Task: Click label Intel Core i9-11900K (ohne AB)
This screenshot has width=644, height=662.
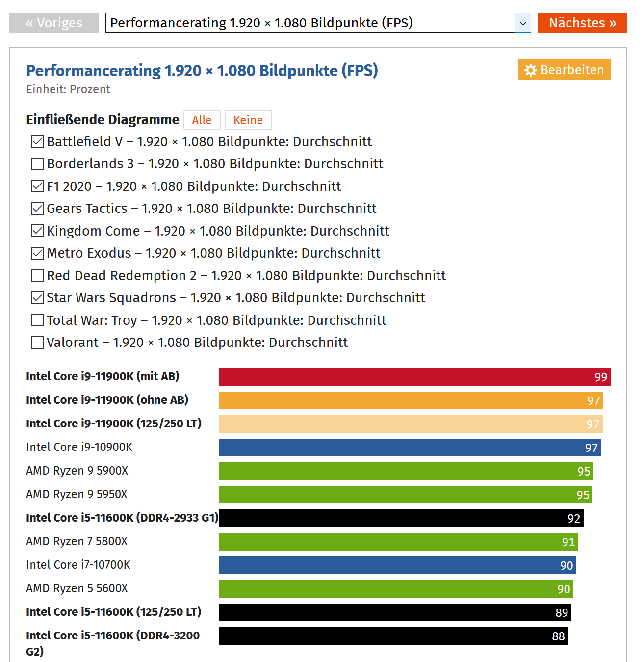Action: tap(107, 400)
